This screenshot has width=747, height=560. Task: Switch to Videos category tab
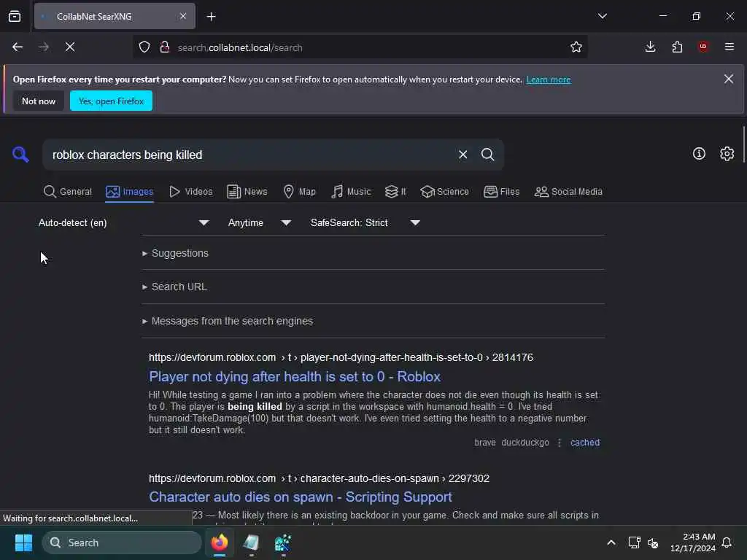[191, 192]
